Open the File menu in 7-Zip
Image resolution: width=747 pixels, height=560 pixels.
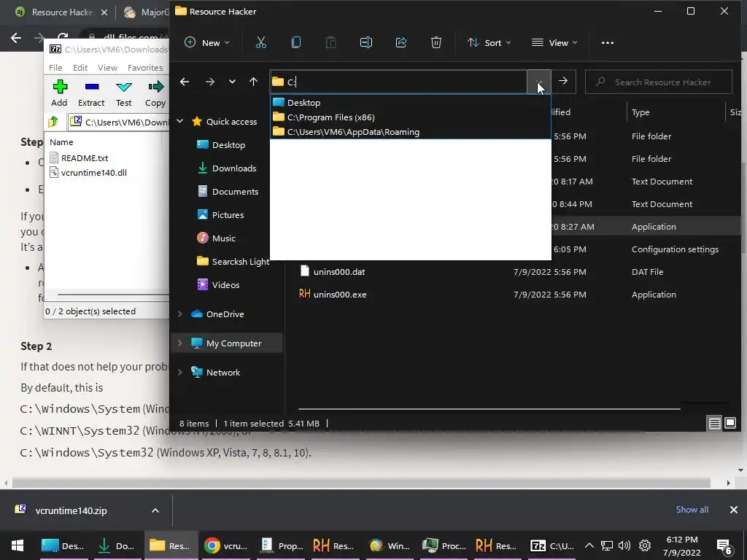55,68
